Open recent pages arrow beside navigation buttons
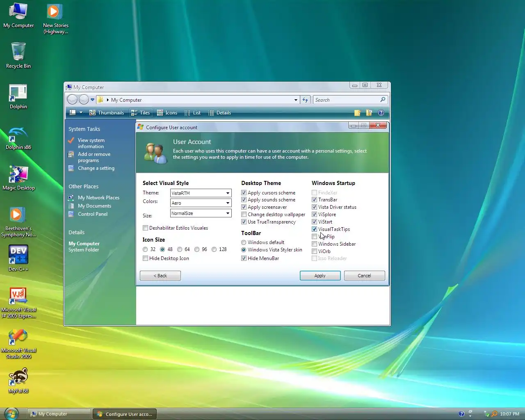The image size is (525, 420). pos(93,100)
